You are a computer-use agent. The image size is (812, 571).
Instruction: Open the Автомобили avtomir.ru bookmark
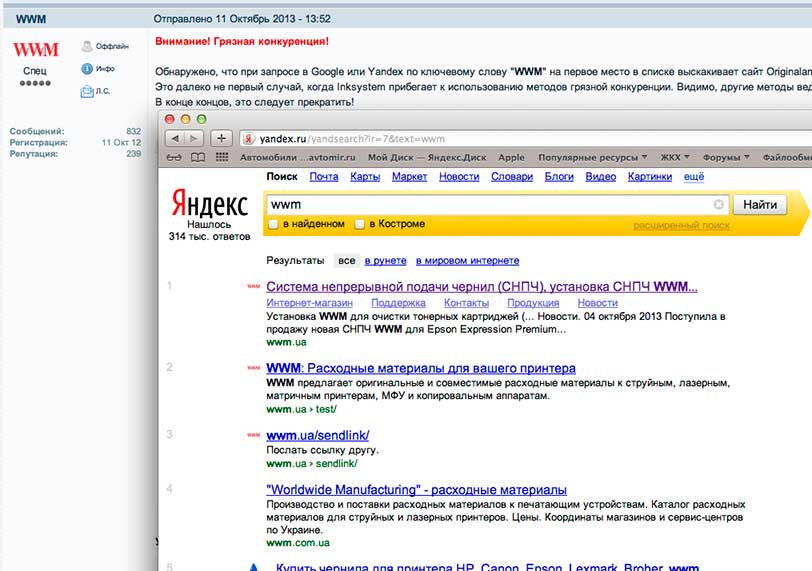pos(298,157)
